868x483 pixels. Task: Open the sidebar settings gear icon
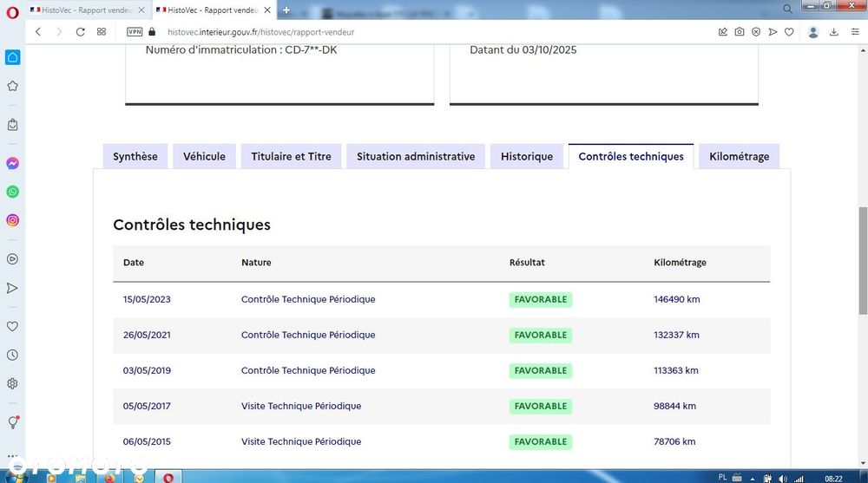[x=12, y=383]
